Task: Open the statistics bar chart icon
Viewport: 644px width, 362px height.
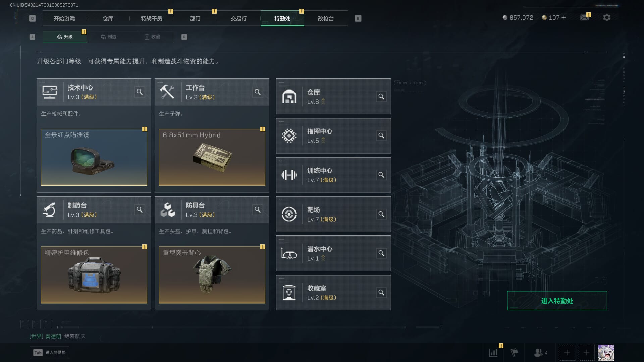Action: 493,353
